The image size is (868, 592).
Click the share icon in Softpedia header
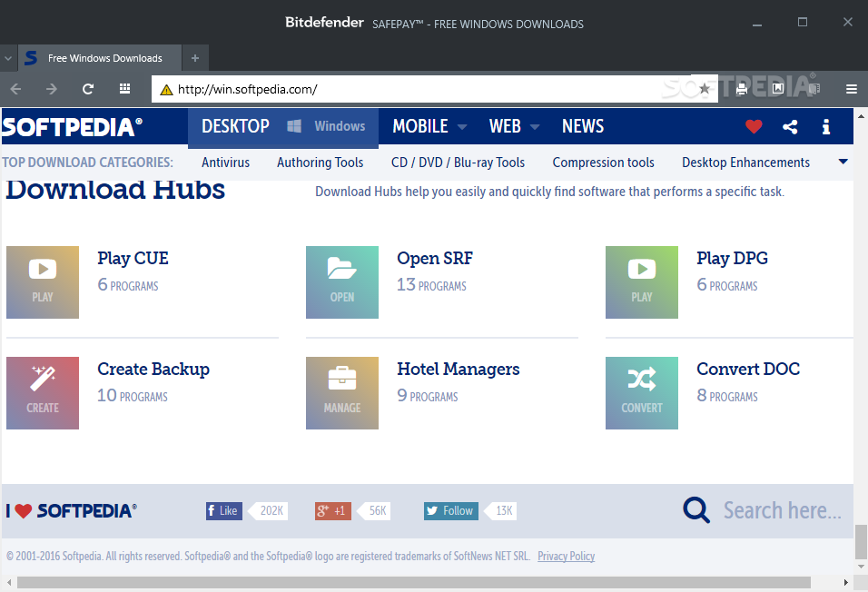(790, 127)
